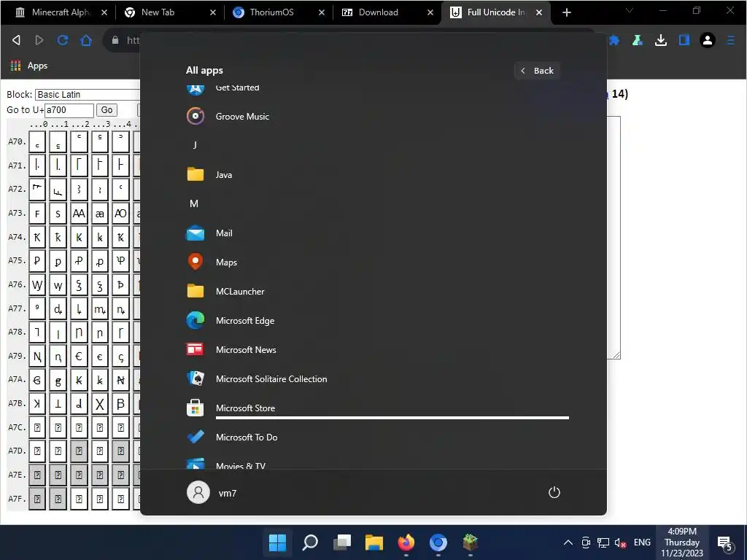Open the Minecraft block taskbar icon
Image resolution: width=747 pixels, height=560 pixels.
(471, 542)
